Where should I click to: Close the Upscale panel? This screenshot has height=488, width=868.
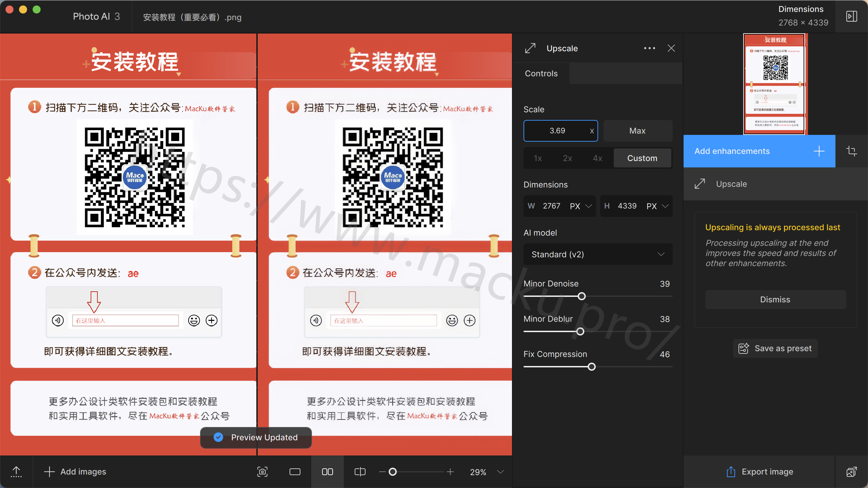[671, 48]
